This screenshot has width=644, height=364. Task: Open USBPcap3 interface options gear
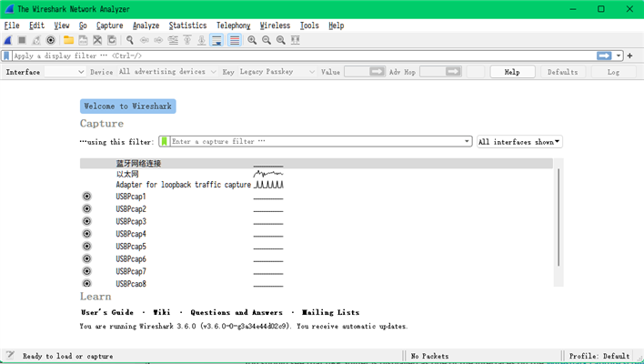tap(86, 221)
